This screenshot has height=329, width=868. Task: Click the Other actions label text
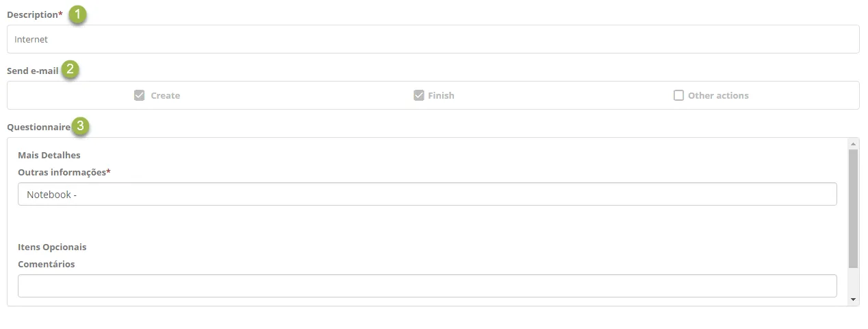(x=718, y=95)
